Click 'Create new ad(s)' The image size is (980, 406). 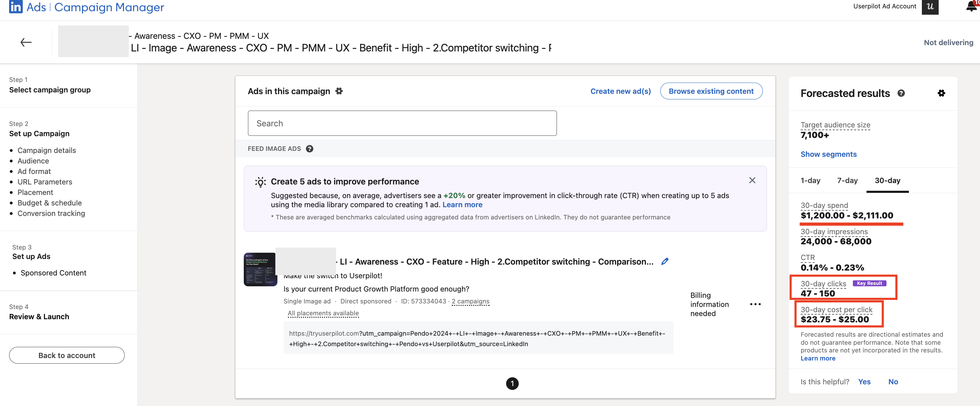[x=621, y=91]
